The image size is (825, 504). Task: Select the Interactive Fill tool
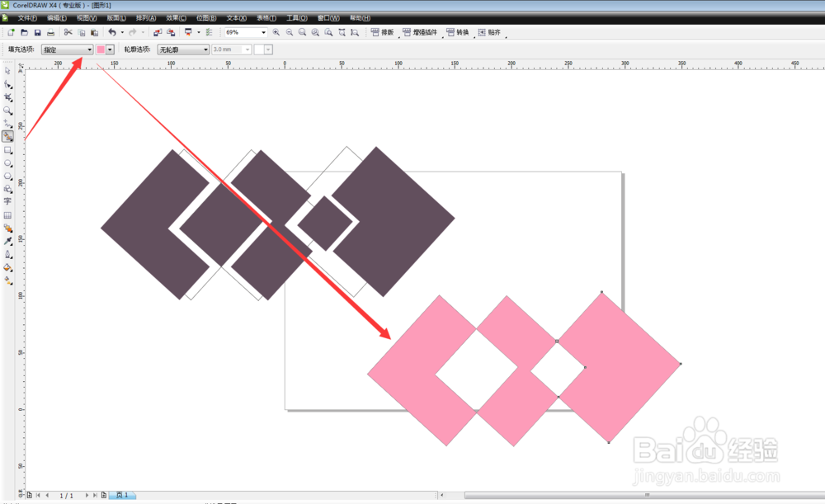point(7,281)
